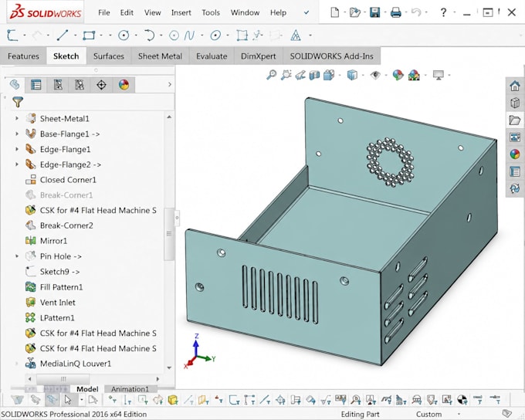Viewport: 525px width, 420px height.
Task: Click the Undo button
Action: point(416,12)
